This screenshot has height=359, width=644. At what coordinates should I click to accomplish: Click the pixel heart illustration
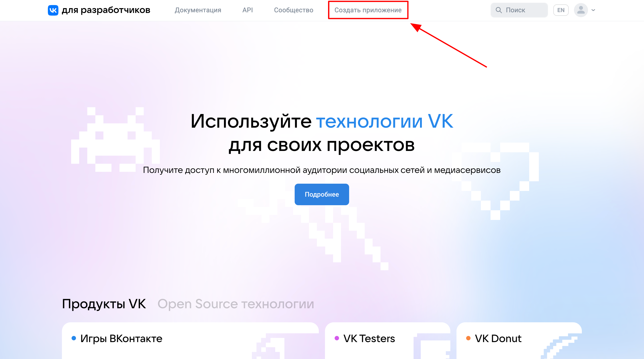495,181
